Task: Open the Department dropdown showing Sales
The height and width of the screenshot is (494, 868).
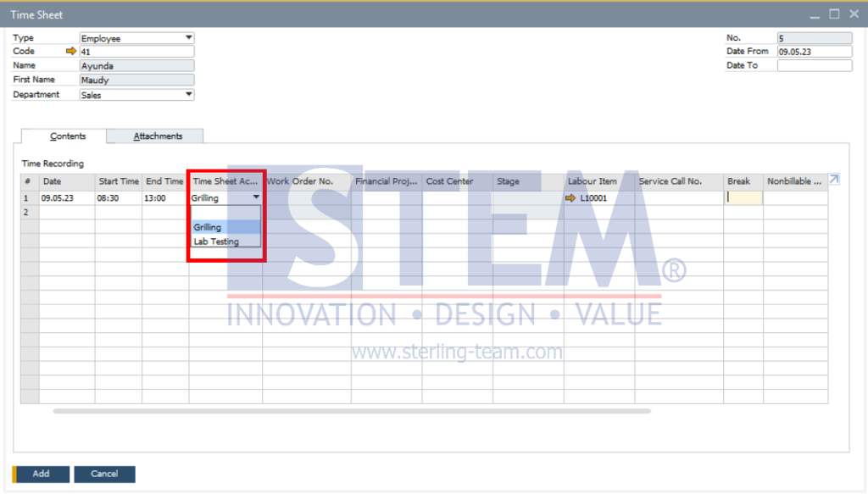Action: click(x=188, y=94)
